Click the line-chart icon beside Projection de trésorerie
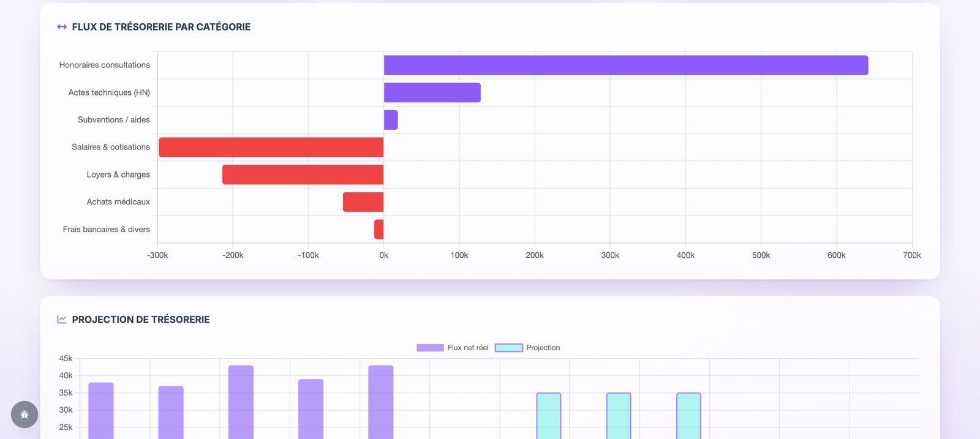 click(62, 320)
